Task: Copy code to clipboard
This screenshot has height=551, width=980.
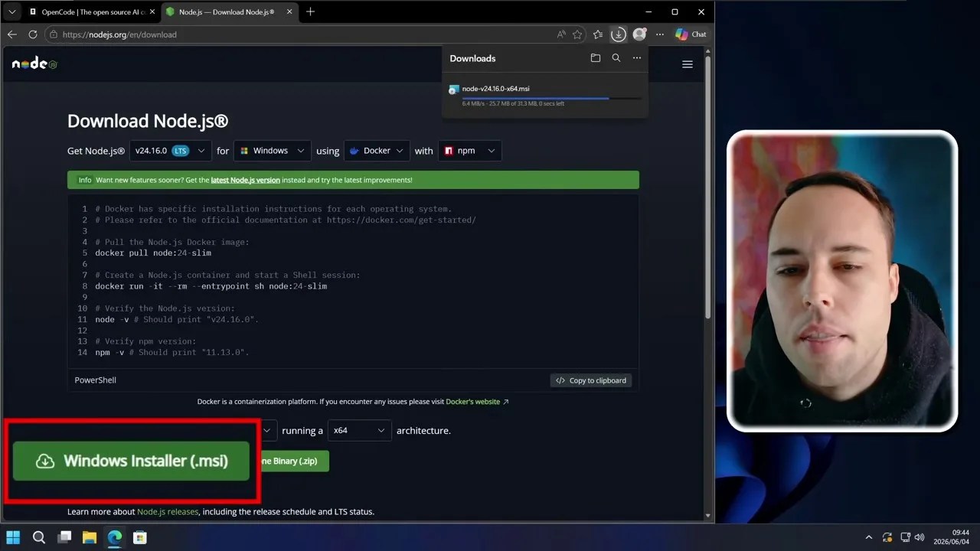Action: click(591, 380)
